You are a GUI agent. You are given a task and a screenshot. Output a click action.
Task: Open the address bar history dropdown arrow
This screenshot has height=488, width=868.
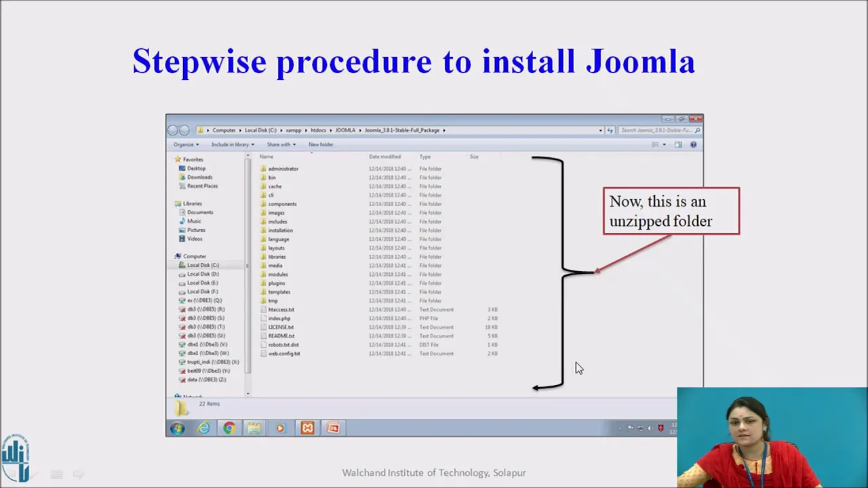[600, 130]
